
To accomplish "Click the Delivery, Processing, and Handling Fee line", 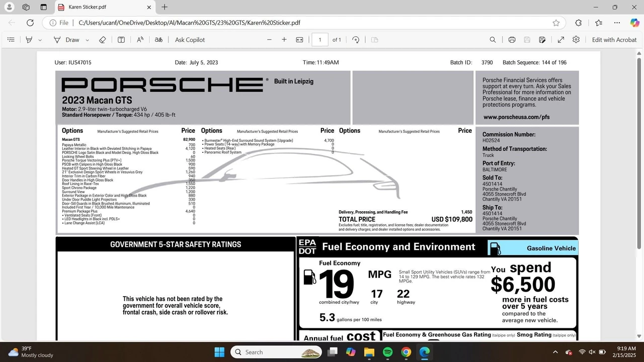I will [x=406, y=212].
